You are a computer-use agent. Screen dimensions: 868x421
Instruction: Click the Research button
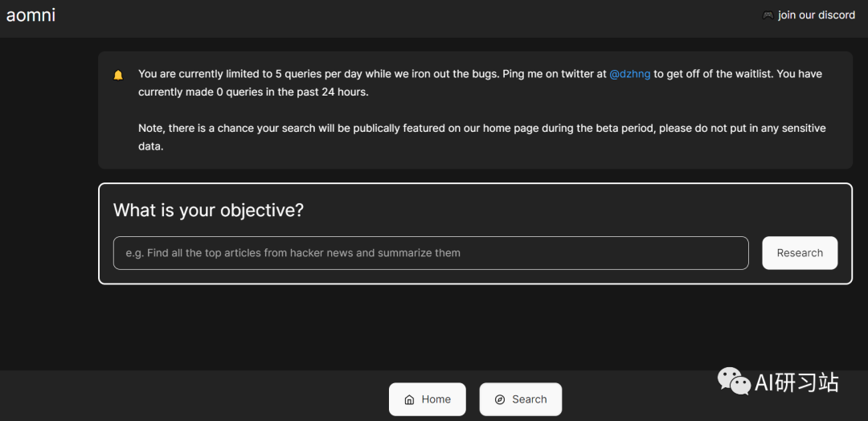click(x=800, y=253)
